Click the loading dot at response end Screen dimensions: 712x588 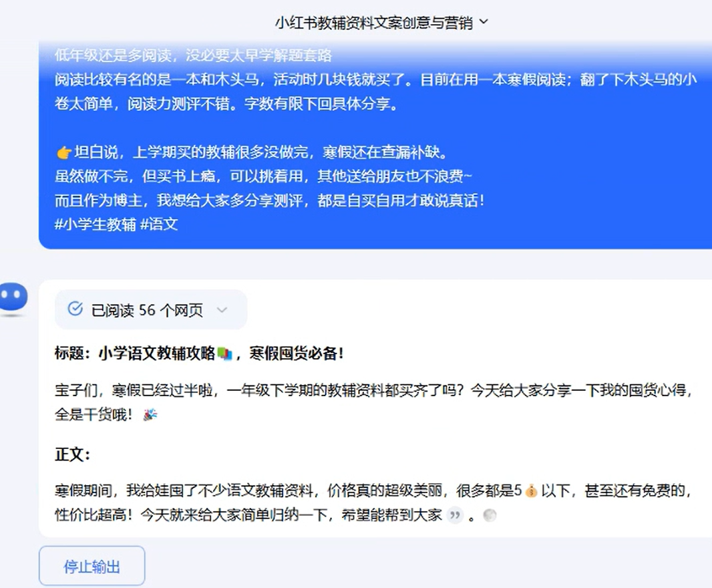[490, 515]
